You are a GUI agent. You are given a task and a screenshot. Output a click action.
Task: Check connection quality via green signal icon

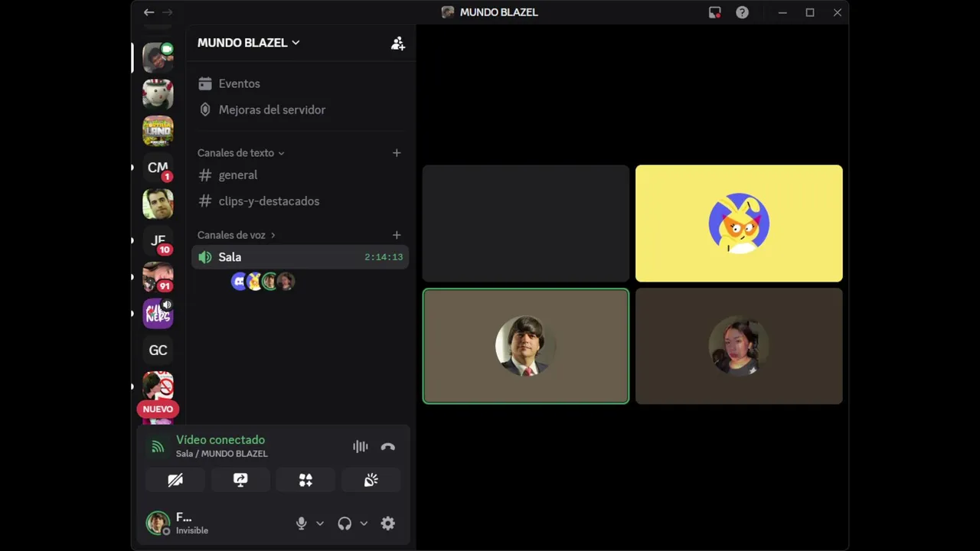[158, 447]
